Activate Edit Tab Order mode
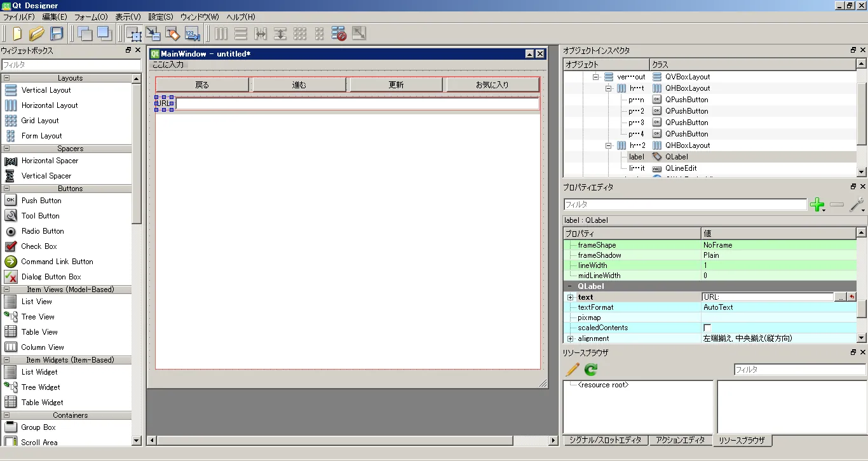The width and height of the screenshot is (868, 461). click(x=192, y=34)
